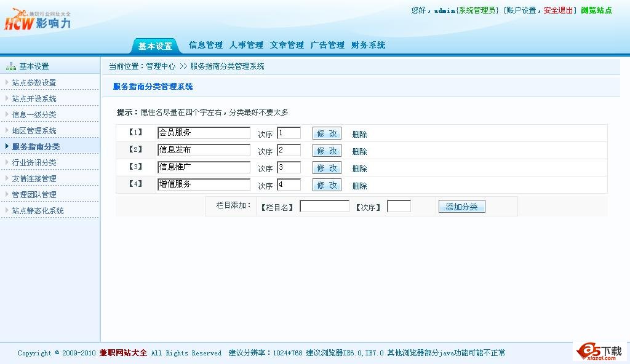The image size is (630, 364).
Task: Click the 会员服务 name field
Action: 204,133
